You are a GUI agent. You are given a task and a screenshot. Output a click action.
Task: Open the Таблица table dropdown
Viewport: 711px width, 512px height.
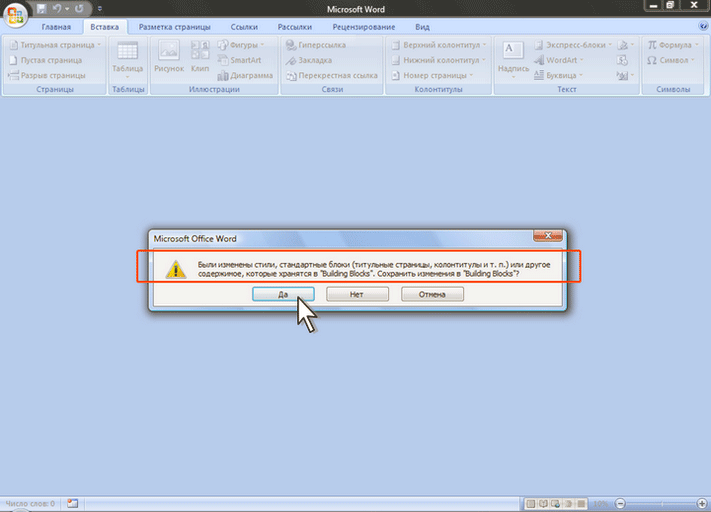point(127,60)
